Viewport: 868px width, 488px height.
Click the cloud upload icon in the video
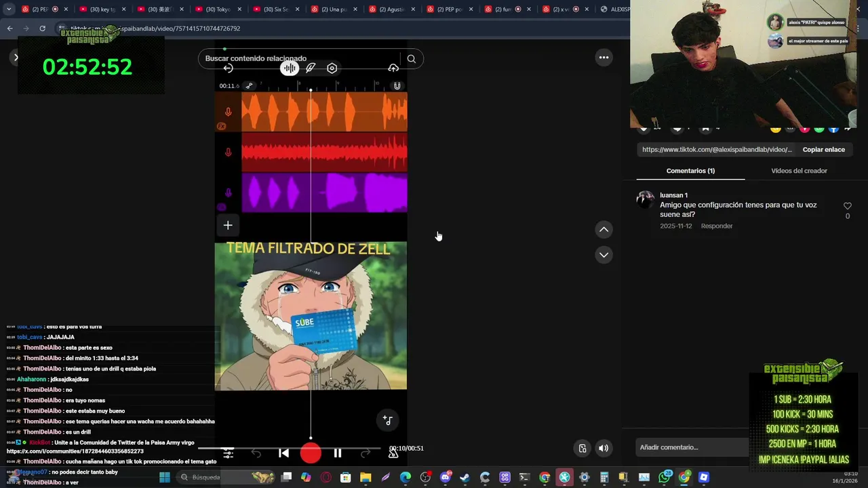[x=393, y=68]
